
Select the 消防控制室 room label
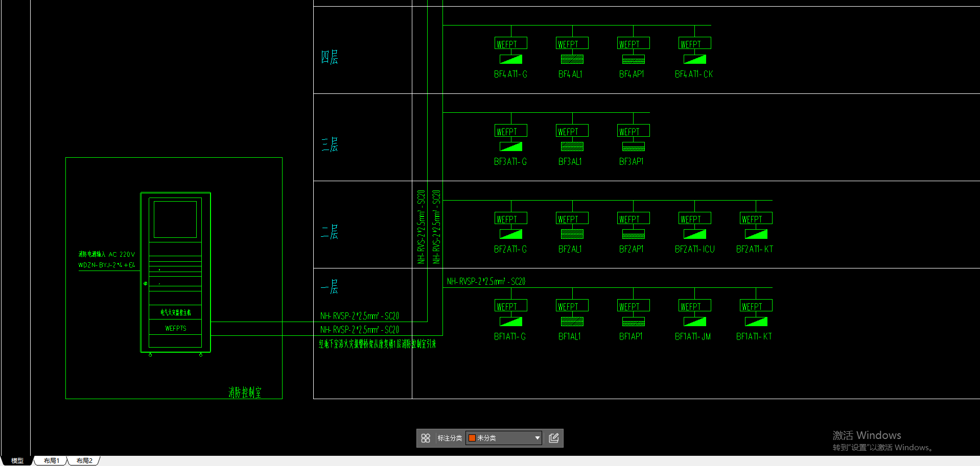point(245,392)
